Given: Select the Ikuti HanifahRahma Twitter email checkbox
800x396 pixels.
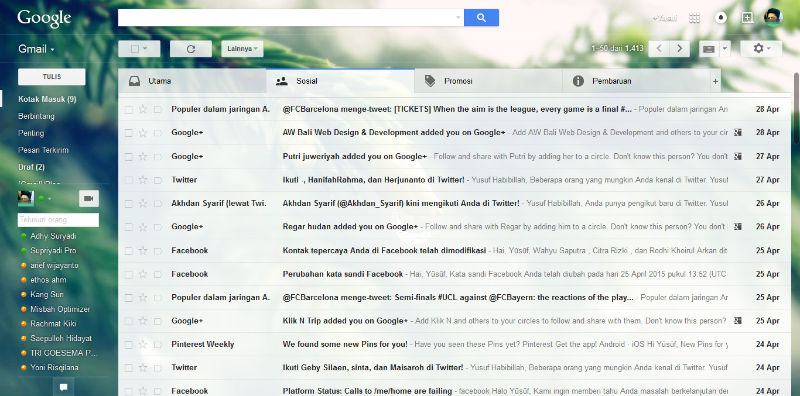Looking at the screenshot, I should click(x=129, y=180).
